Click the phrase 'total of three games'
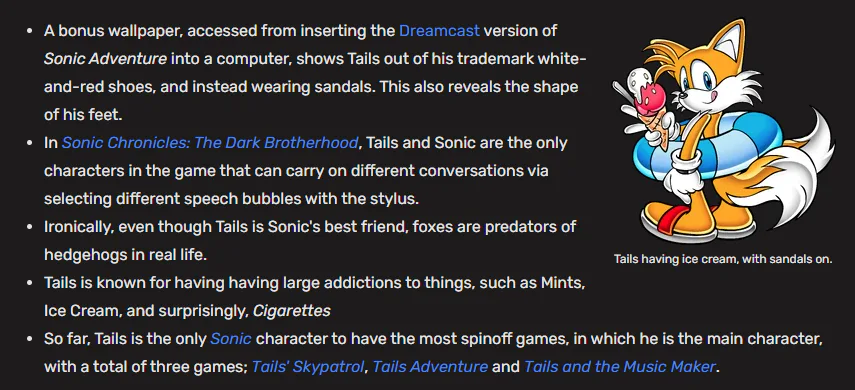This screenshot has width=855, height=390. pos(161,367)
